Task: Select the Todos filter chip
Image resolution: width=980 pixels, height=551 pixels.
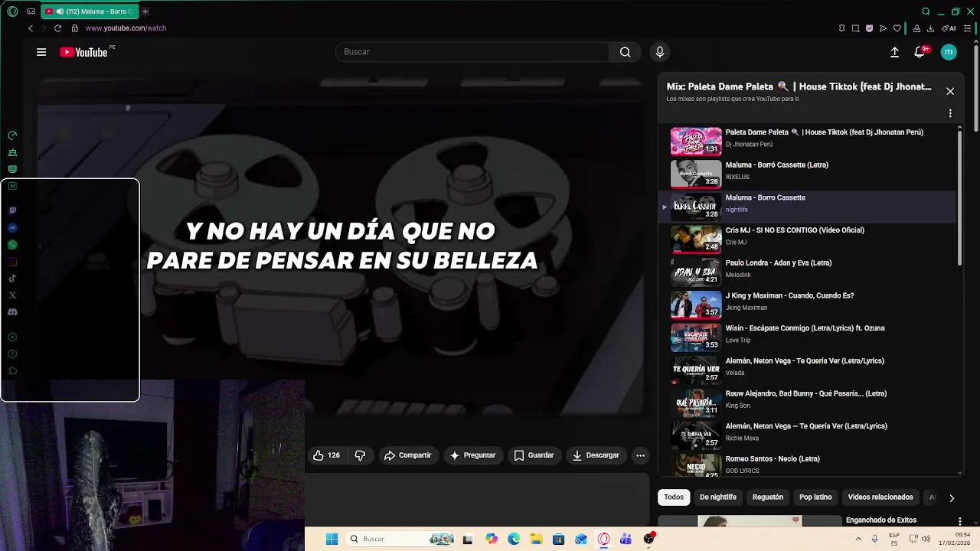Action: click(x=674, y=497)
